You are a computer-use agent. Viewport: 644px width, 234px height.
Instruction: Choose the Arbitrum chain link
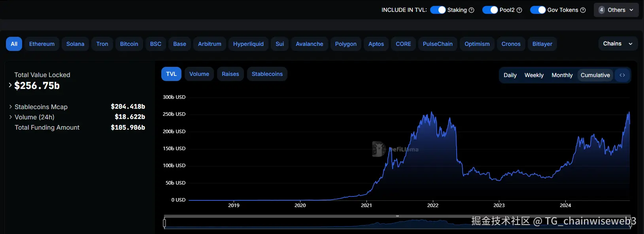coord(210,44)
